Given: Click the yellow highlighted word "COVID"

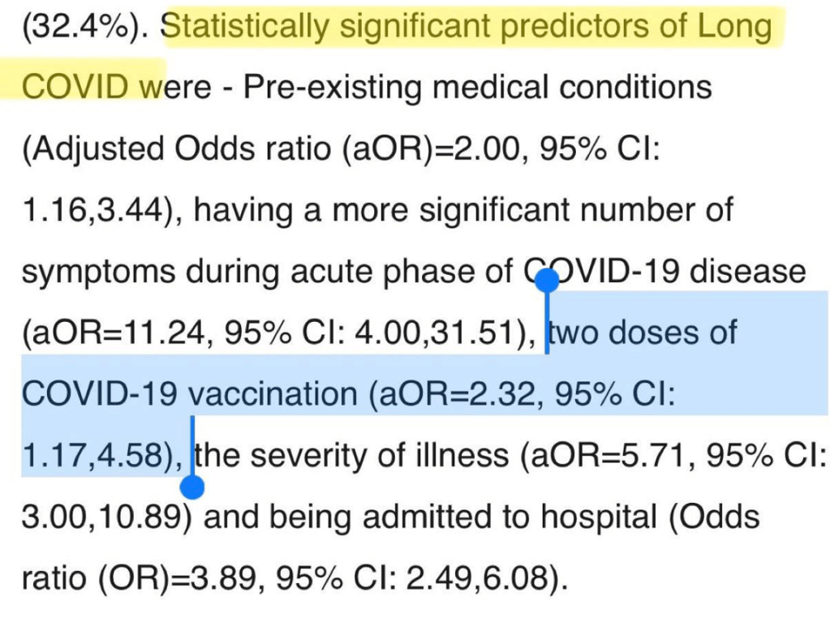Looking at the screenshot, I should (x=76, y=86).
